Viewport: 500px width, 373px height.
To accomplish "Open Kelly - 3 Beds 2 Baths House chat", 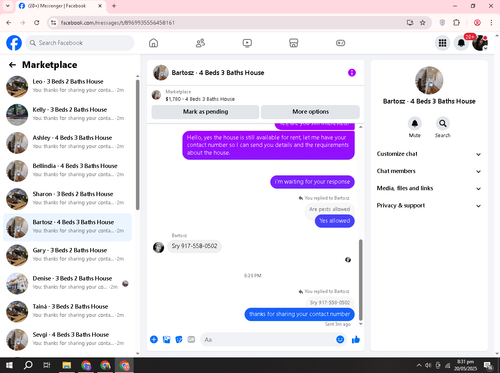I will [x=67, y=114].
